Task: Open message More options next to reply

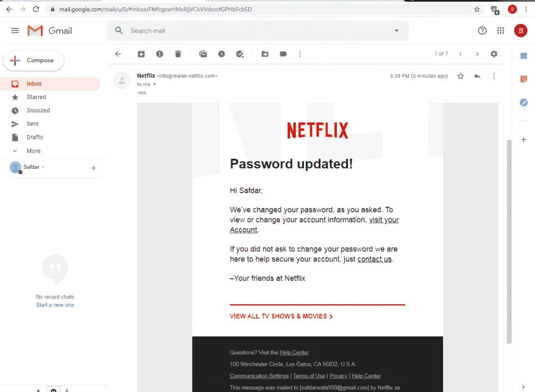Action: pyautogui.click(x=494, y=76)
